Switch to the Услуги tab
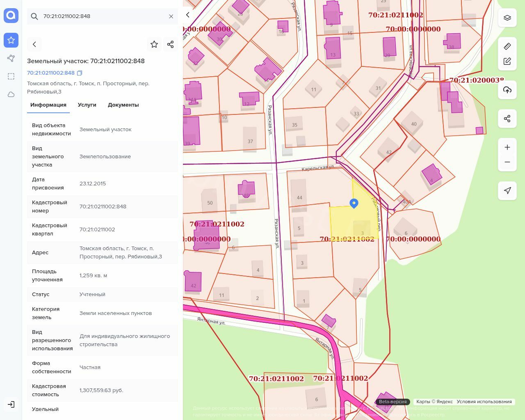Screen dimensions: 525x420 click(x=87, y=105)
